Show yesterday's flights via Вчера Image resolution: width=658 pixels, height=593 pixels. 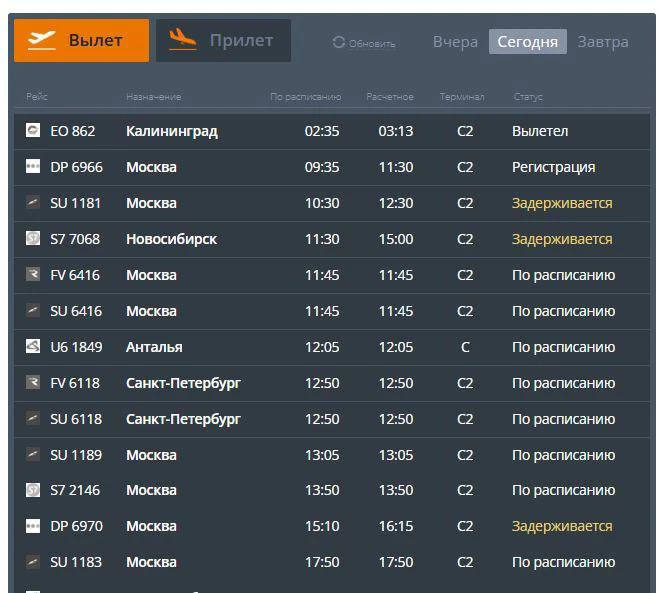click(x=455, y=42)
